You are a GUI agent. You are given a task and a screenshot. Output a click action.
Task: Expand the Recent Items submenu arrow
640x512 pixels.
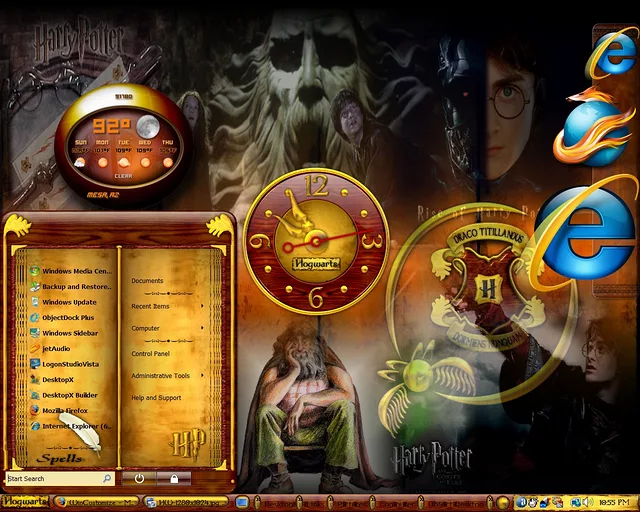coord(202,306)
